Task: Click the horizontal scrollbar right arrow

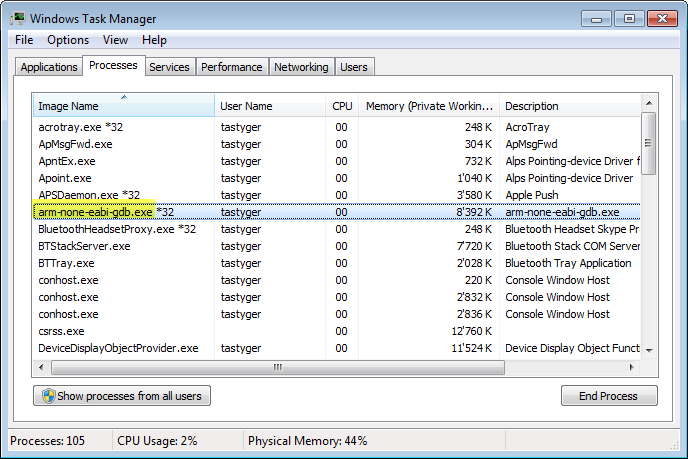Action: (631, 367)
